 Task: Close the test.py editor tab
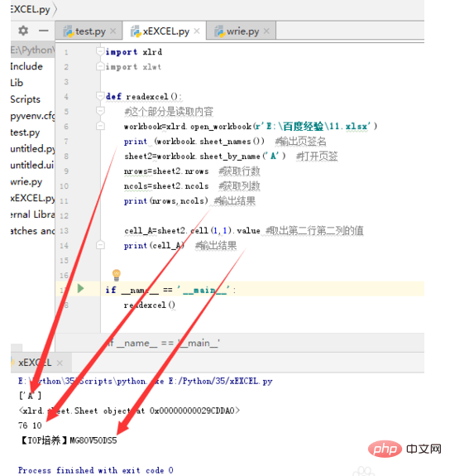112,31
